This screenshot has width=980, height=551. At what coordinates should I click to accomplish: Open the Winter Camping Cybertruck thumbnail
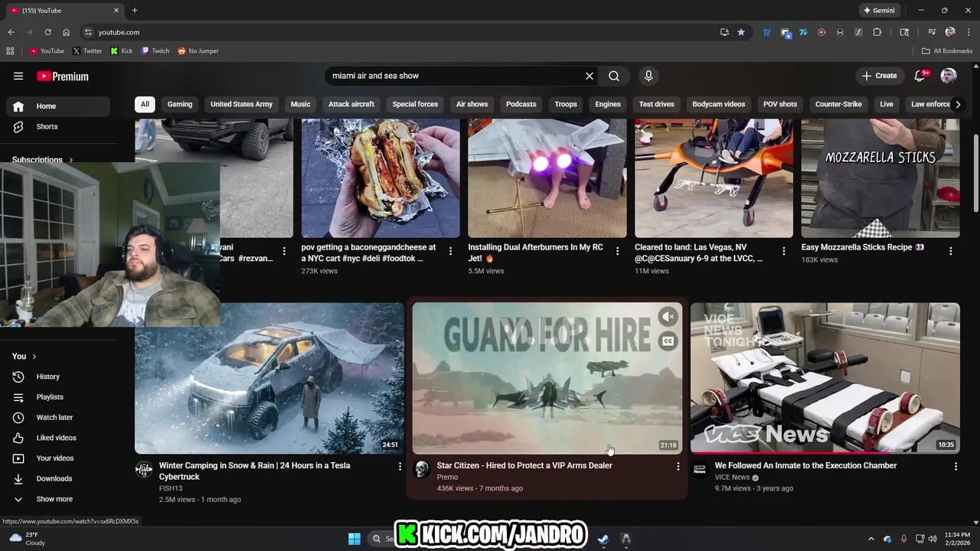click(x=269, y=378)
